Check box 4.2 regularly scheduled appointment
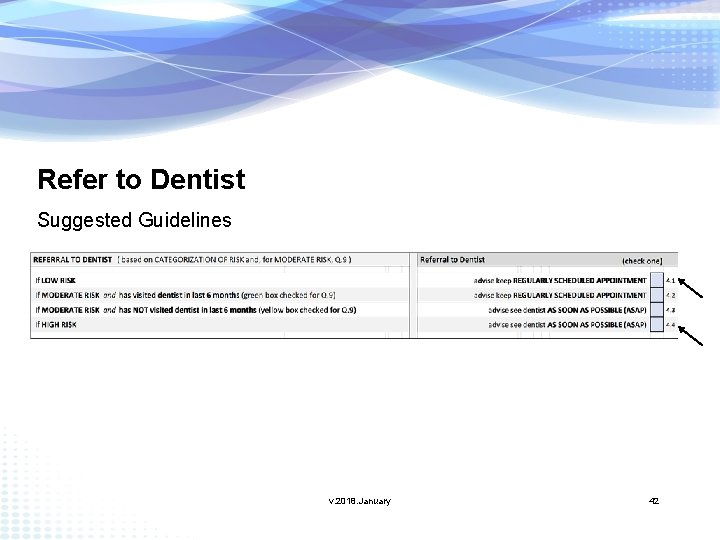This screenshot has width=720, height=540. (x=657, y=295)
